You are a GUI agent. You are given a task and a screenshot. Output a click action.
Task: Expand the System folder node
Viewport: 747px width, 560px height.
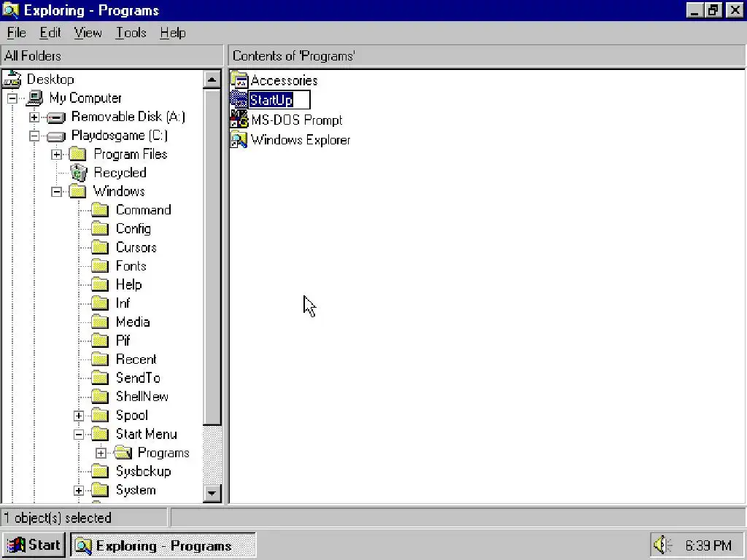[x=79, y=491]
